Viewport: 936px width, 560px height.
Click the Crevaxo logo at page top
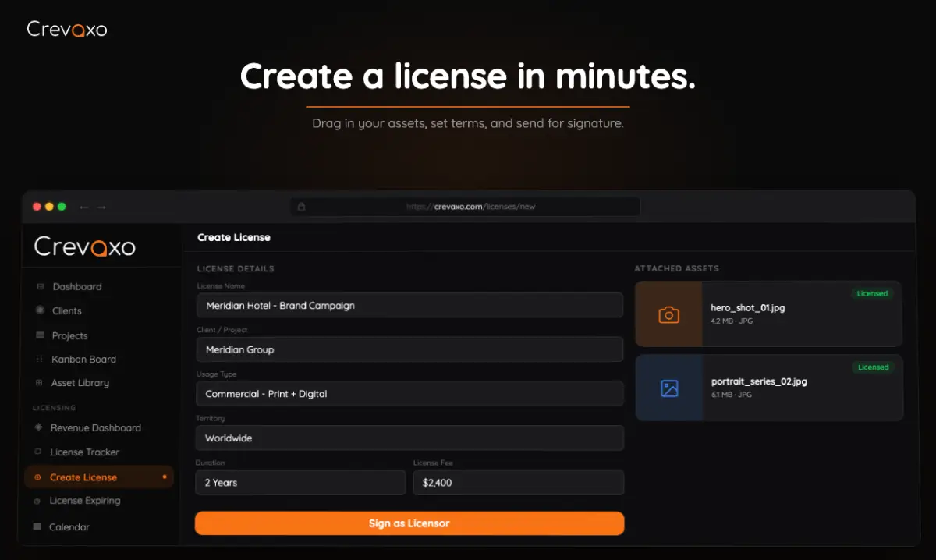click(x=67, y=30)
